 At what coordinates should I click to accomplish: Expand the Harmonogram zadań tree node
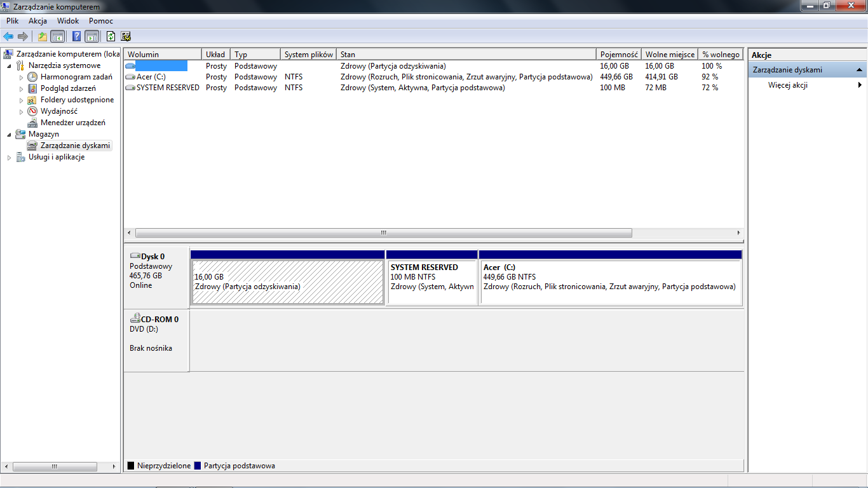[21, 77]
